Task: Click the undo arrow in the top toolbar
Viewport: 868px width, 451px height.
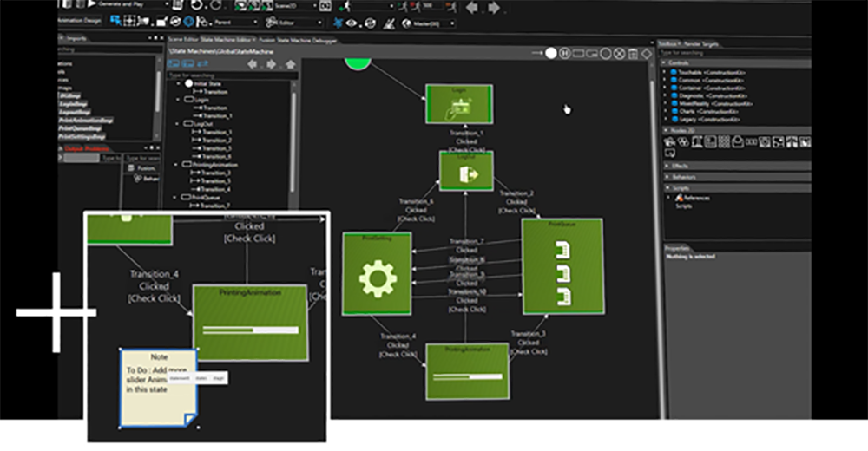Action: pyautogui.click(x=195, y=5)
